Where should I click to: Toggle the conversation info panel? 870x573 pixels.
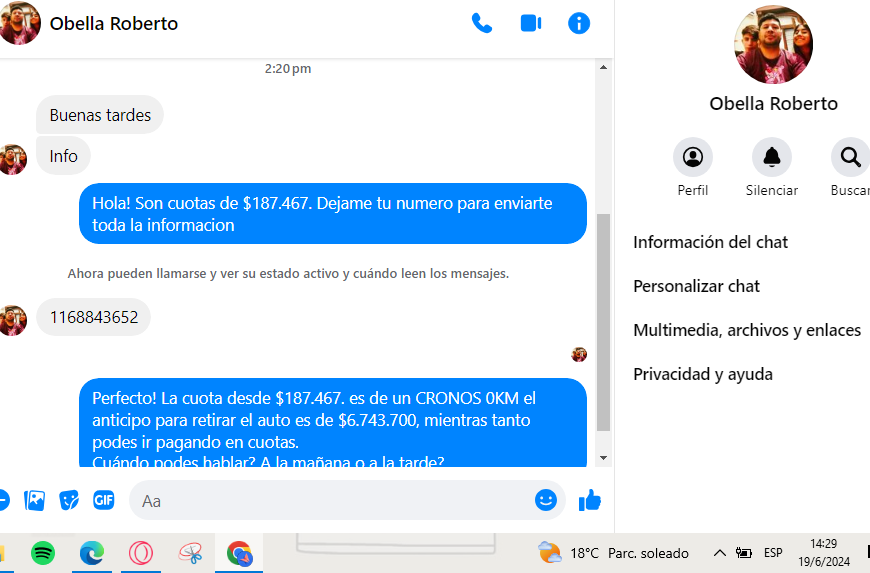click(x=579, y=23)
